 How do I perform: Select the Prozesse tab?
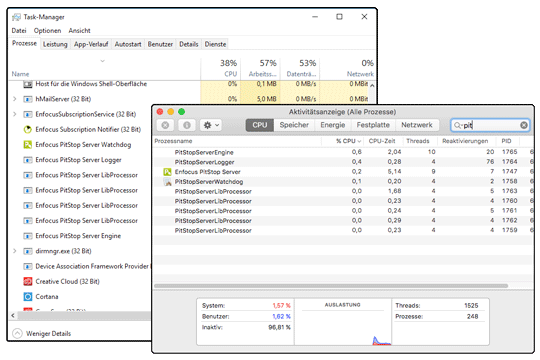pyautogui.click(x=24, y=43)
